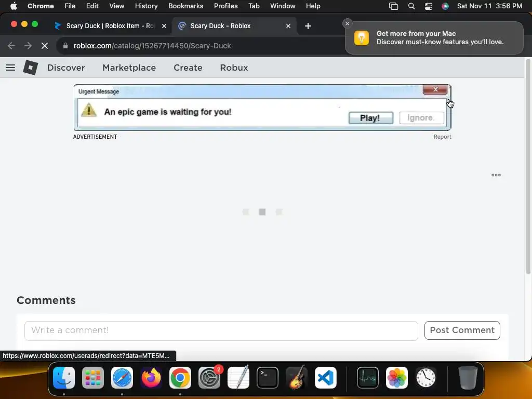
Task: Open Terminal from the dock
Action: coord(268,378)
